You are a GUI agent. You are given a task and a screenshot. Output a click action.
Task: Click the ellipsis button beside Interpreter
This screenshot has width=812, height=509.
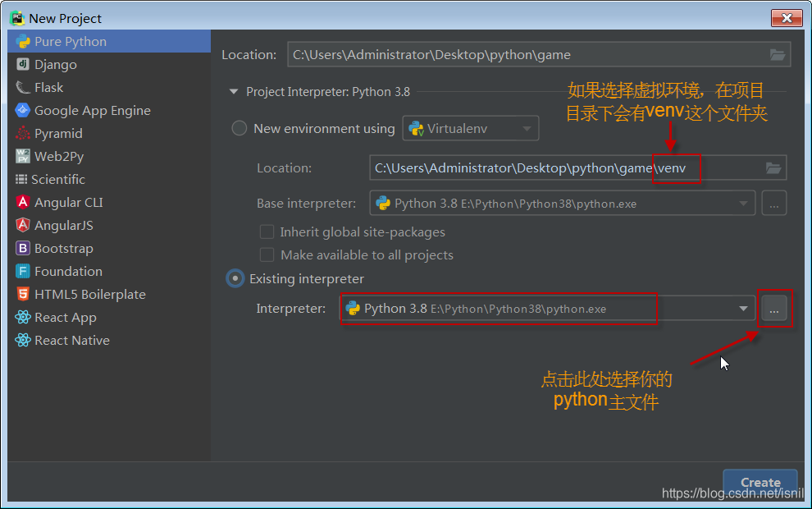(774, 309)
